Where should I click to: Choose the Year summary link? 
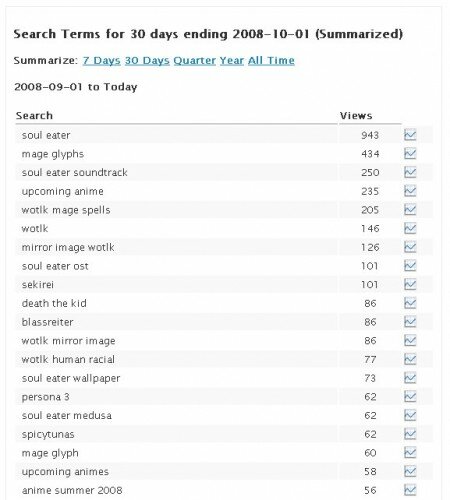(232, 60)
